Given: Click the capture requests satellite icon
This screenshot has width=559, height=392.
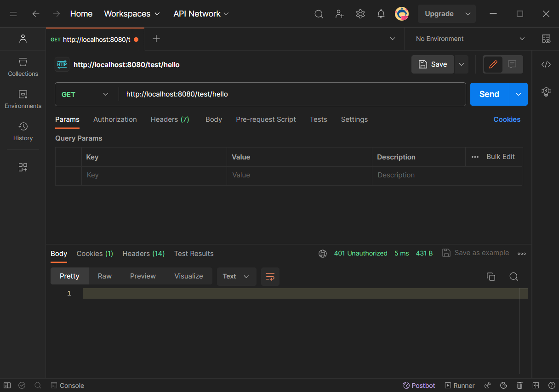Looking at the screenshot, I should tap(488, 386).
